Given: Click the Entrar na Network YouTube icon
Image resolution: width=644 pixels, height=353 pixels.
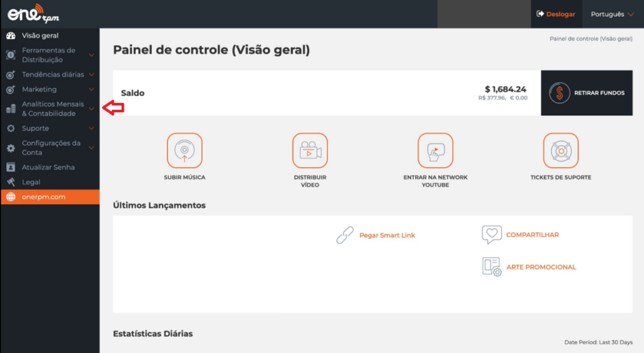Looking at the screenshot, I should pyautogui.click(x=435, y=151).
